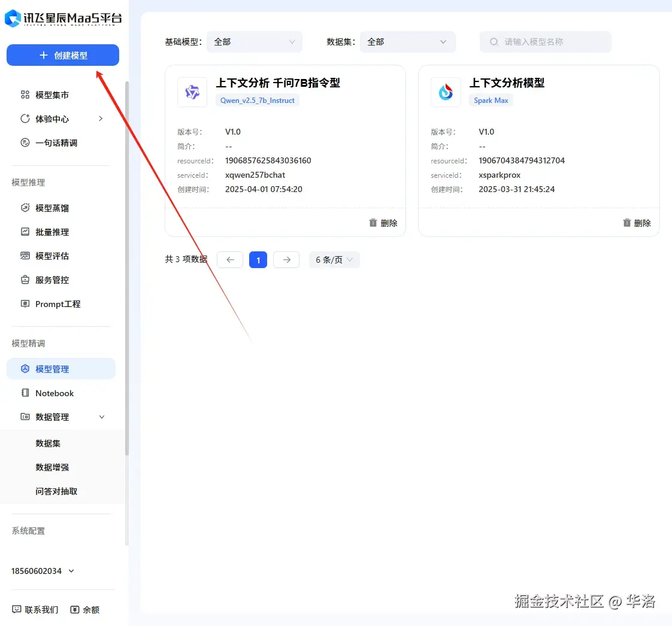The image size is (672, 626).
Task: Click the 联系我们 chat icon
Action: (x=17, y=609)
